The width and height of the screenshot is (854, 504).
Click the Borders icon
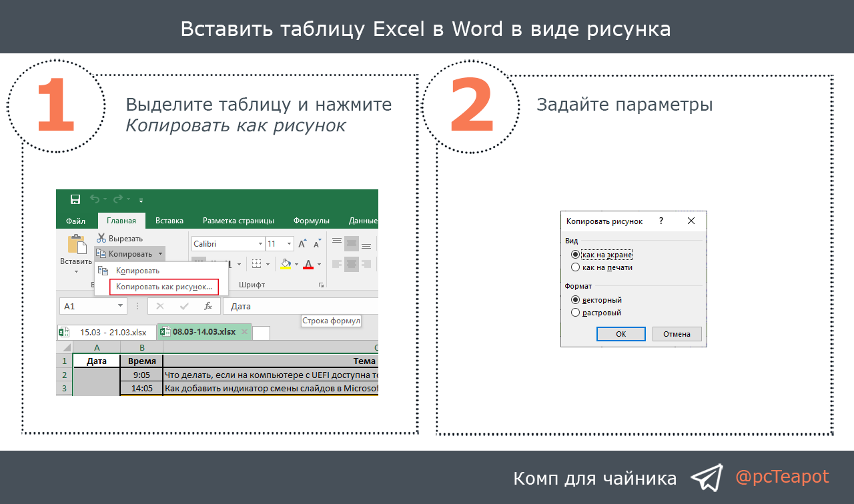click(x=256, y=264)
